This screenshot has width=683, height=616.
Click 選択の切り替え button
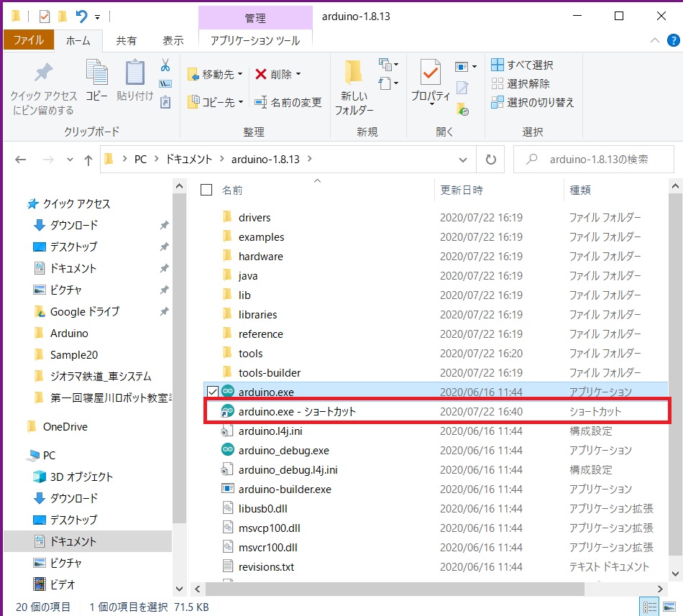532,102
